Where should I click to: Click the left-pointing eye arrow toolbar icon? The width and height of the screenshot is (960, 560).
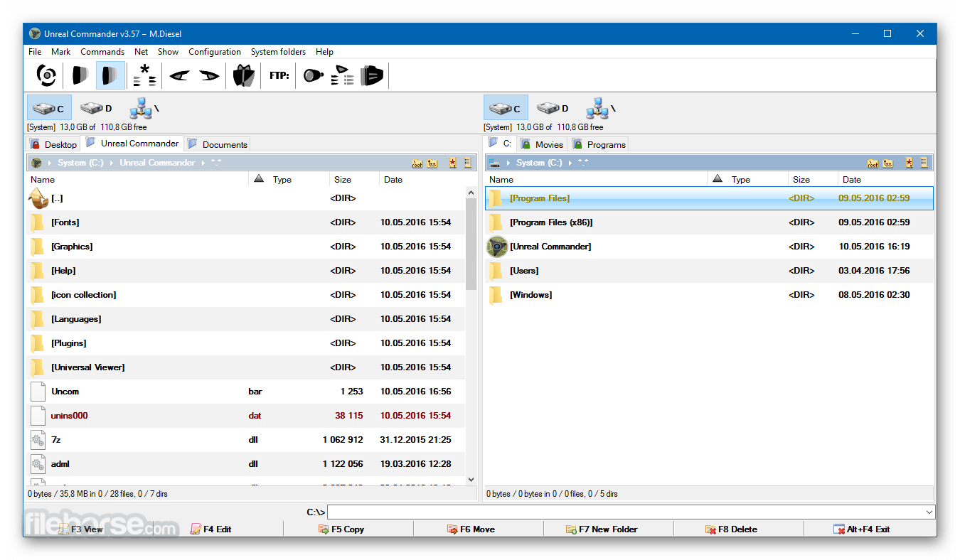coord(179,75)
